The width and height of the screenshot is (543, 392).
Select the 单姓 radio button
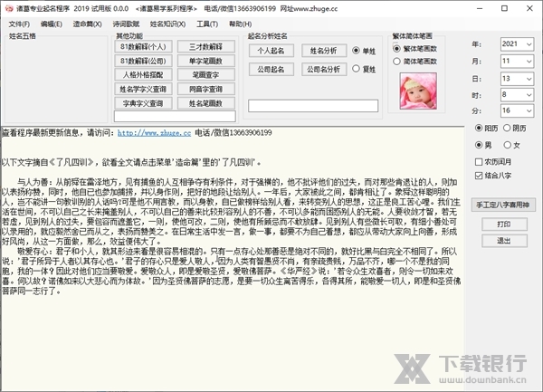tap(364, 51)
